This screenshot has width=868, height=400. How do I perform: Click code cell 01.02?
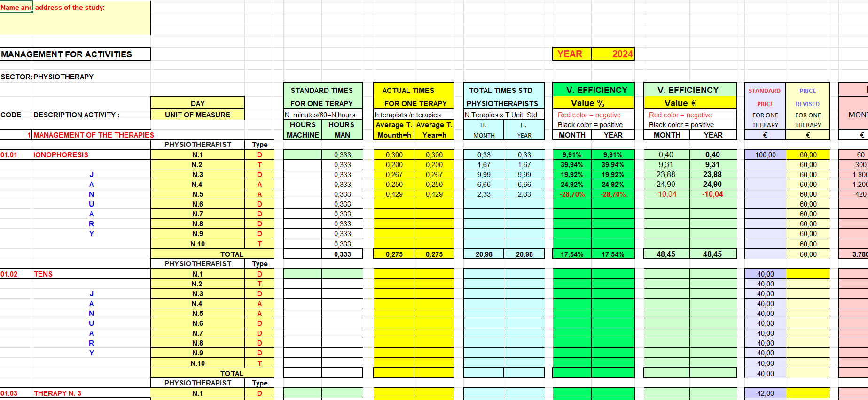point(16,274)
